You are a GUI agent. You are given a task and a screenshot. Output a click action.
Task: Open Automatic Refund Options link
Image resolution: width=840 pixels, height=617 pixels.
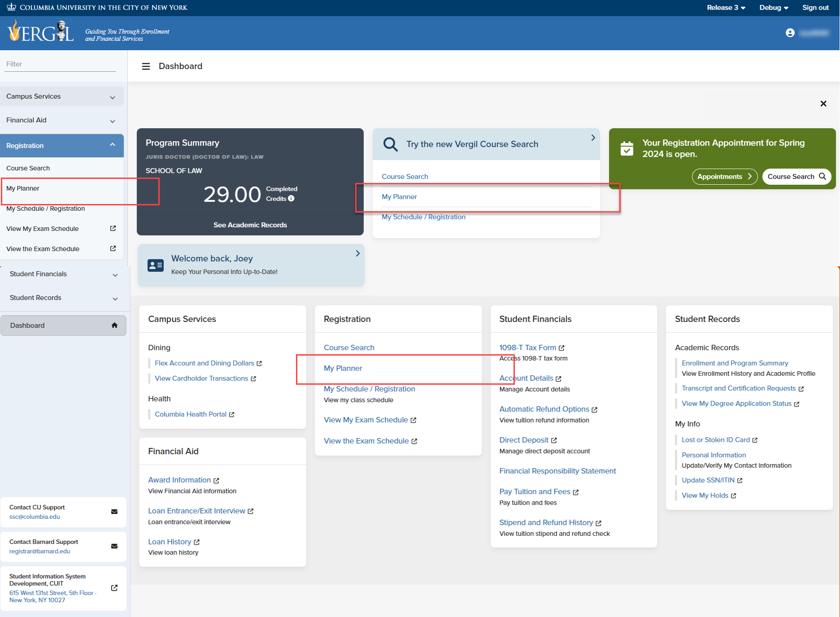(544, 409)
